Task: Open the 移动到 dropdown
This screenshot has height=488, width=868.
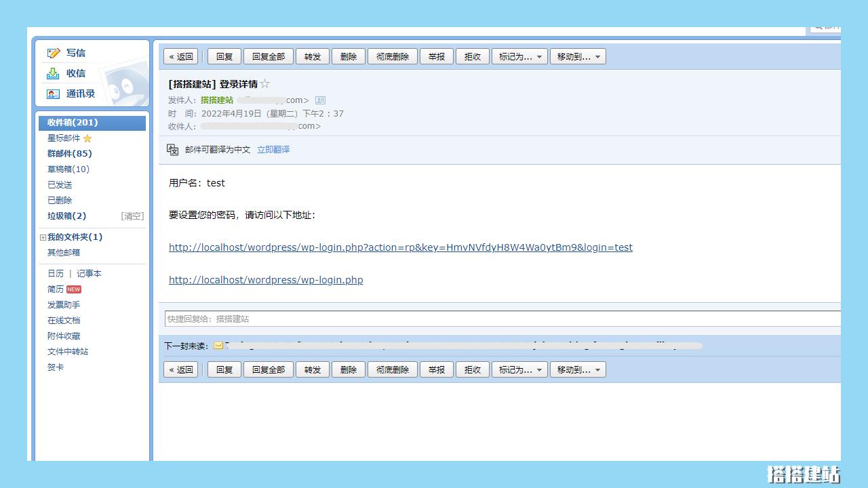Action: (x=578, y=56)
